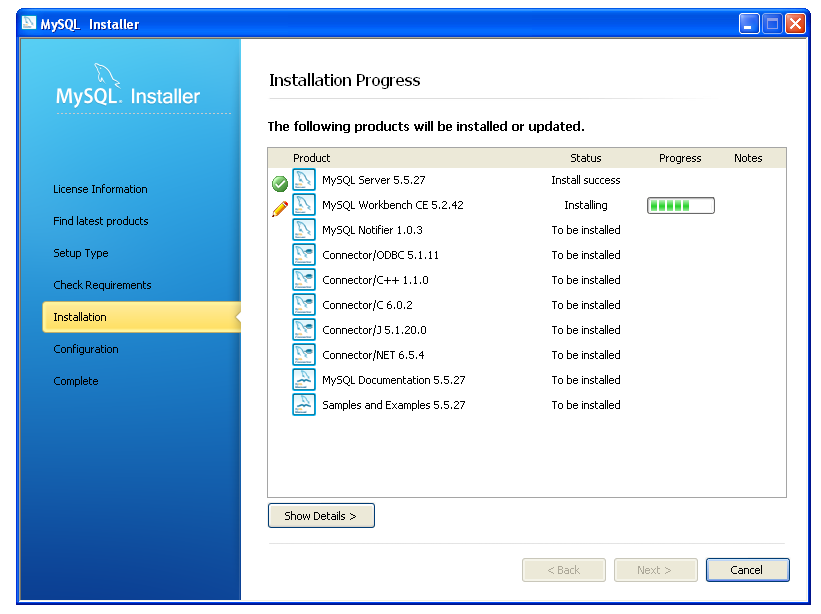Viewport: 821px width, 614px height.
Task: Go to the License Information step
Action: click(100, 189)
